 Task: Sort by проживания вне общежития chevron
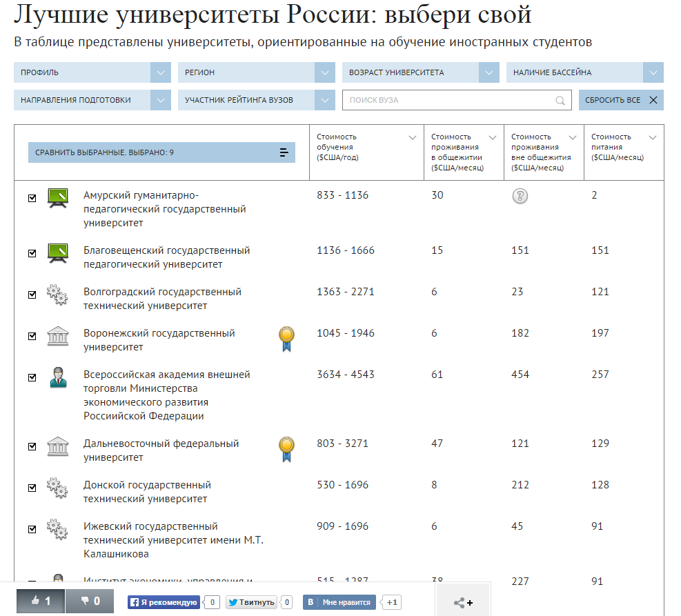click(x=573, y=137)
